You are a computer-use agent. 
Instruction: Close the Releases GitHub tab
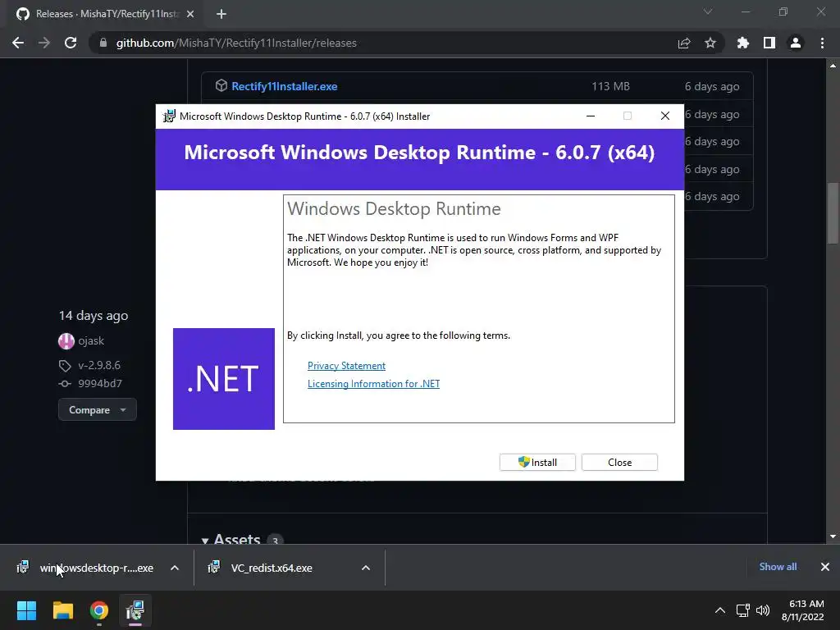(190, 14)
